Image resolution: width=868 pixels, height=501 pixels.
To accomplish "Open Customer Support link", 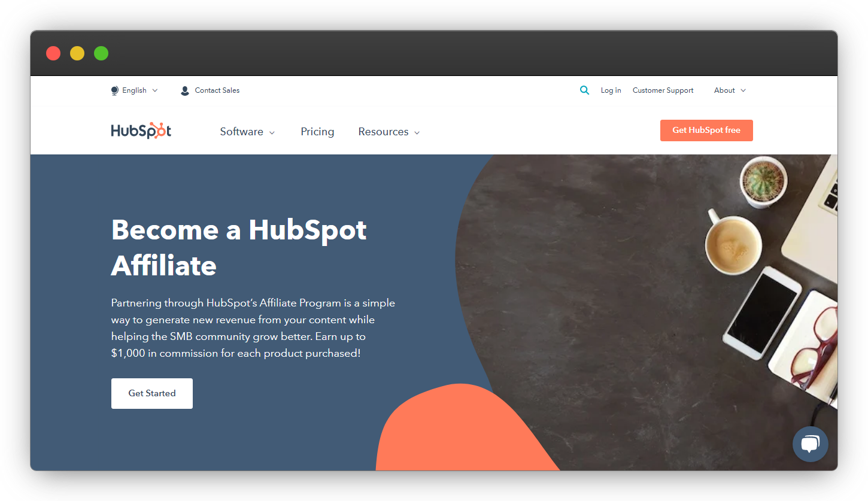I will [x=663, y=90].
